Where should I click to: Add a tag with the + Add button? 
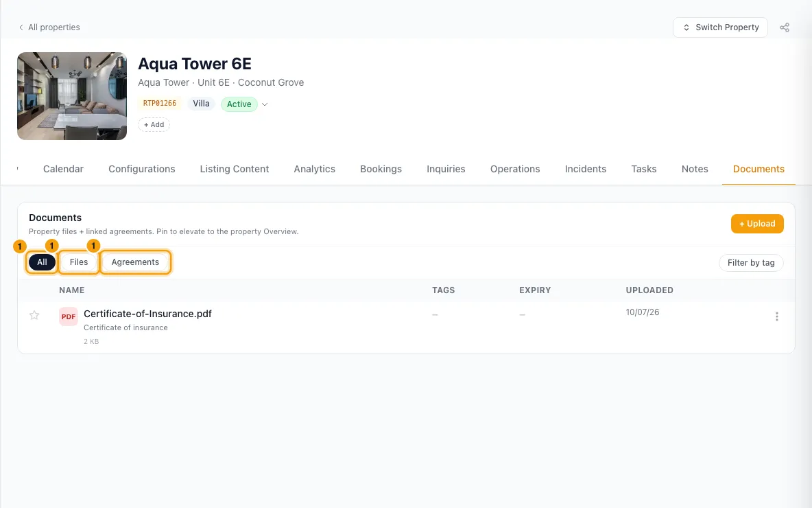pos(154,124)
